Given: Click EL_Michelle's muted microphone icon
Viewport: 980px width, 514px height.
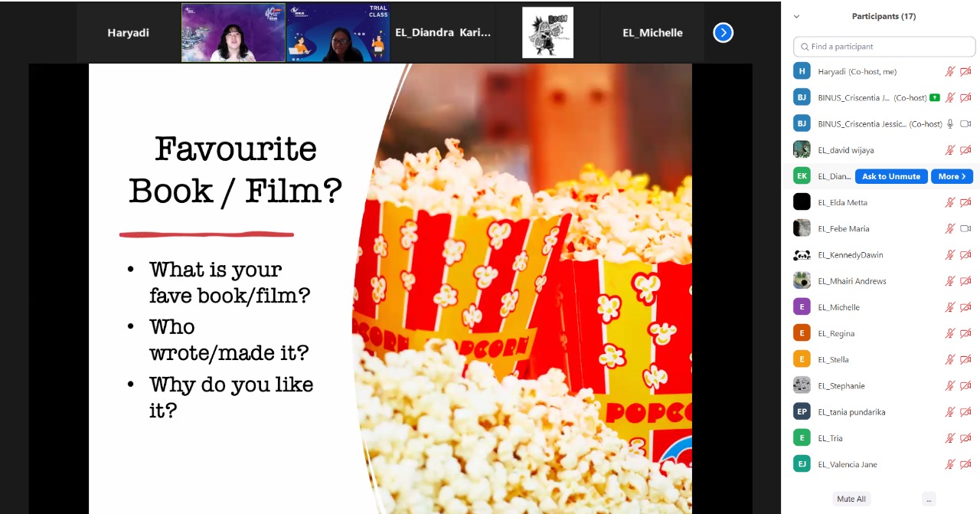Looking at the screenshot, I should tap(949, 307).
